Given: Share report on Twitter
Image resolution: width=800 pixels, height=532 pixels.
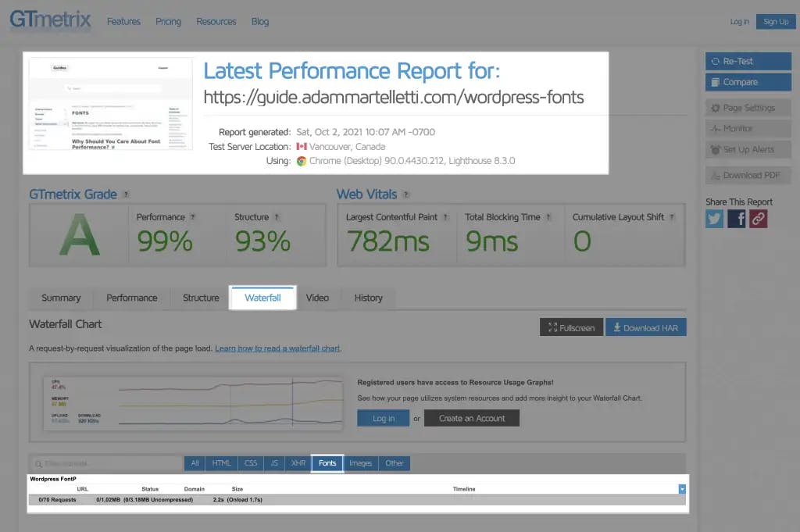Looking at the screenshot, I should click(x=714, y=219).
